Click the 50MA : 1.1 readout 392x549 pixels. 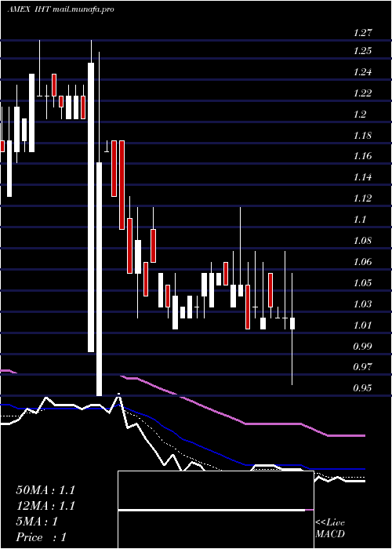pos(45,490)
